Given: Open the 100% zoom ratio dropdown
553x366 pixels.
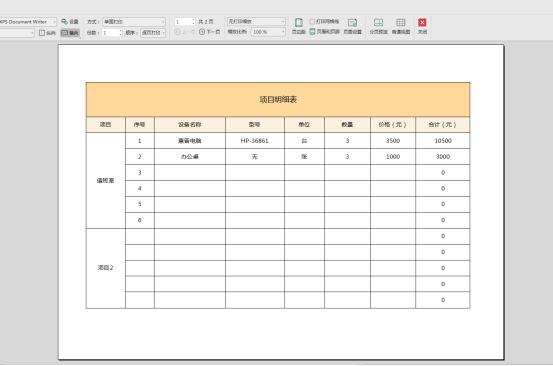Looking at the screenshot, I should pos(268,32).
